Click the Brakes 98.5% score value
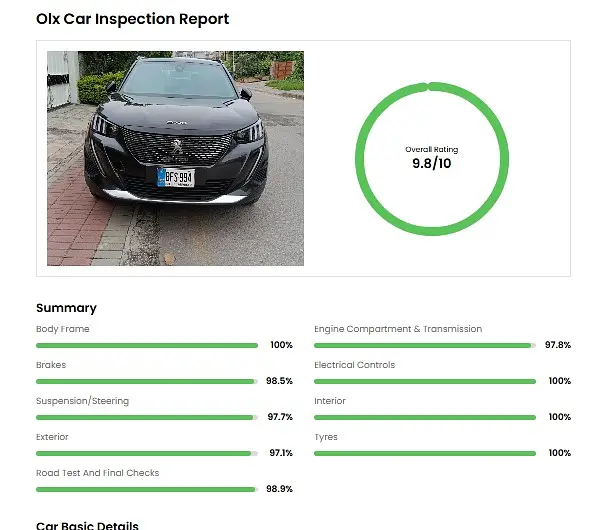This screenshot has height=530, width=612. coord(279,381)
